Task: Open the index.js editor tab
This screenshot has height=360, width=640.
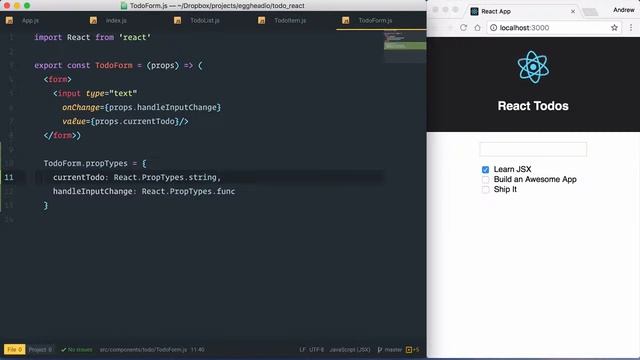Action: [x=116, y=20]
